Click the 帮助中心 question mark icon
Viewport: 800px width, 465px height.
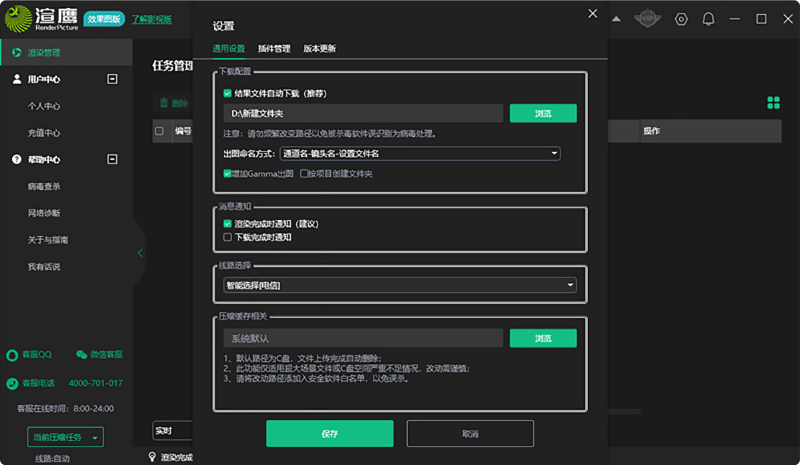(17, 159)
